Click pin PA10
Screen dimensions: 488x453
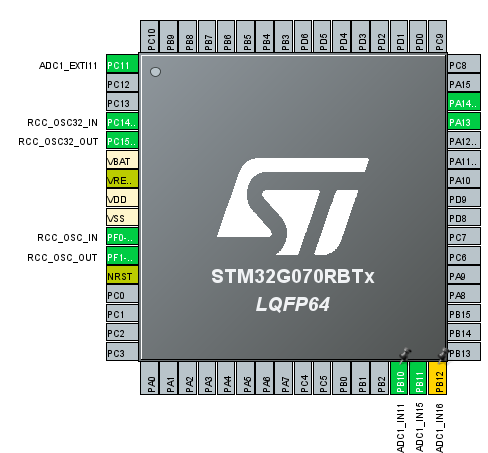pyautogui.click(x=464, y=180)
